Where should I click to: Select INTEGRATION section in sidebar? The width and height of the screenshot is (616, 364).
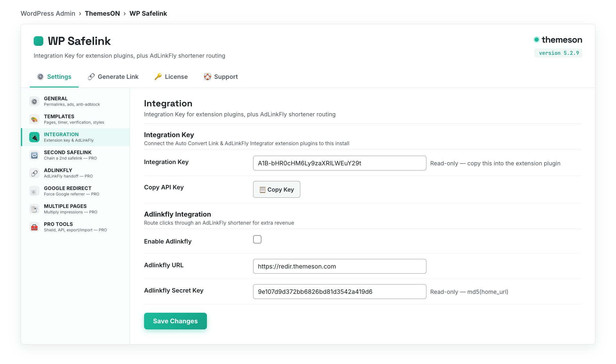coord(75,137)
